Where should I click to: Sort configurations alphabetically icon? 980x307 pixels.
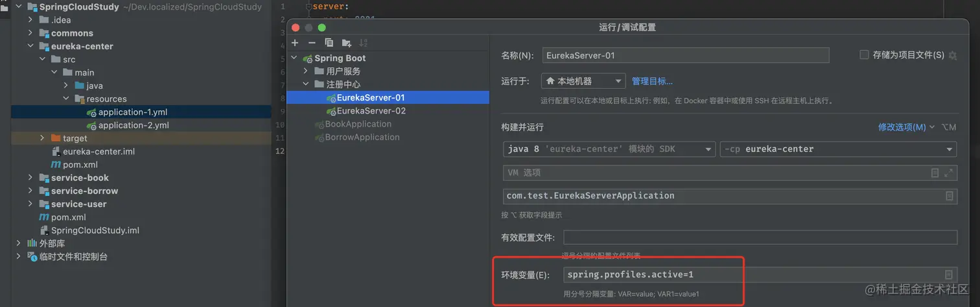[x=363, y=43]
